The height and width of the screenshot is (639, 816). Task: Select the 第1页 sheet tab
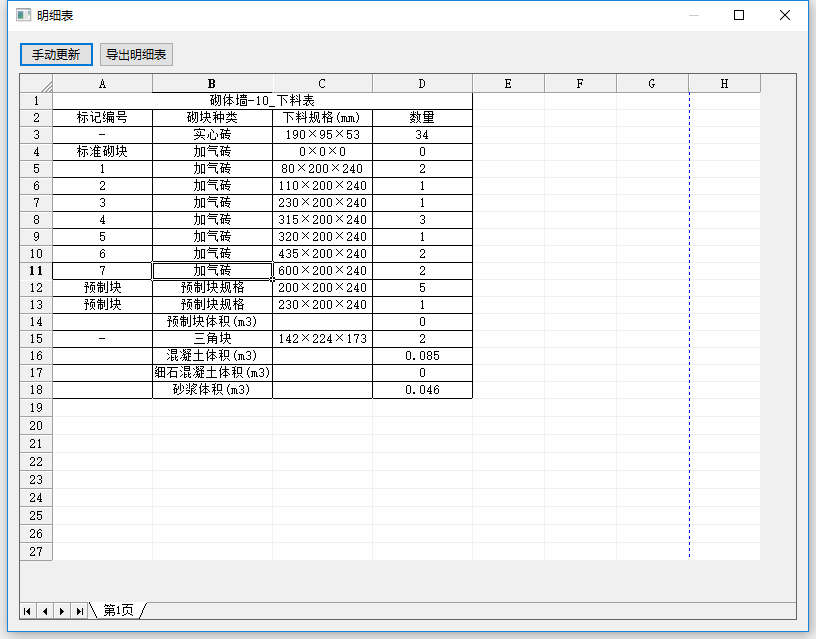click(118, 610)
